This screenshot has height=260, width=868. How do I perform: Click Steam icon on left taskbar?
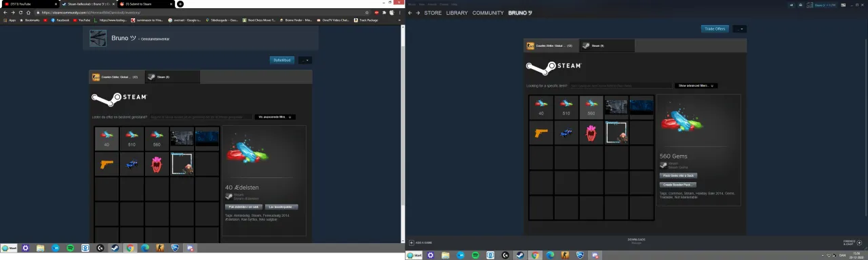pyautogui.click(x=115, y=248)
